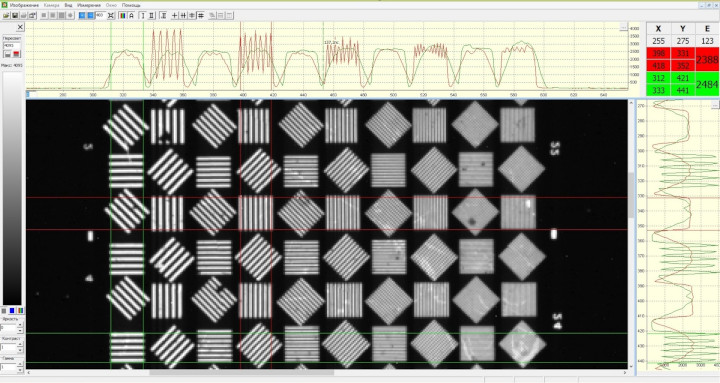Select the double vertical ruler measure icon

151,16
